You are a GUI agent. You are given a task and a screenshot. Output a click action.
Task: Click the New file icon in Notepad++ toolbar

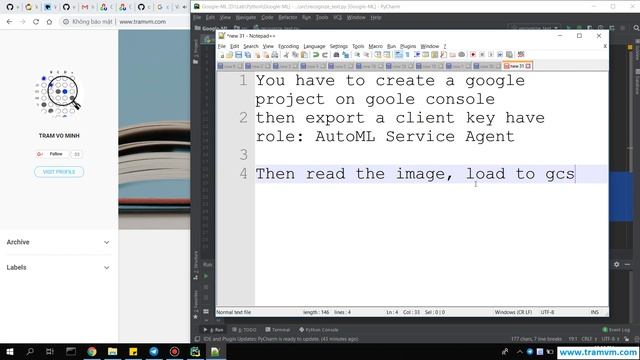tap(221, 55)
